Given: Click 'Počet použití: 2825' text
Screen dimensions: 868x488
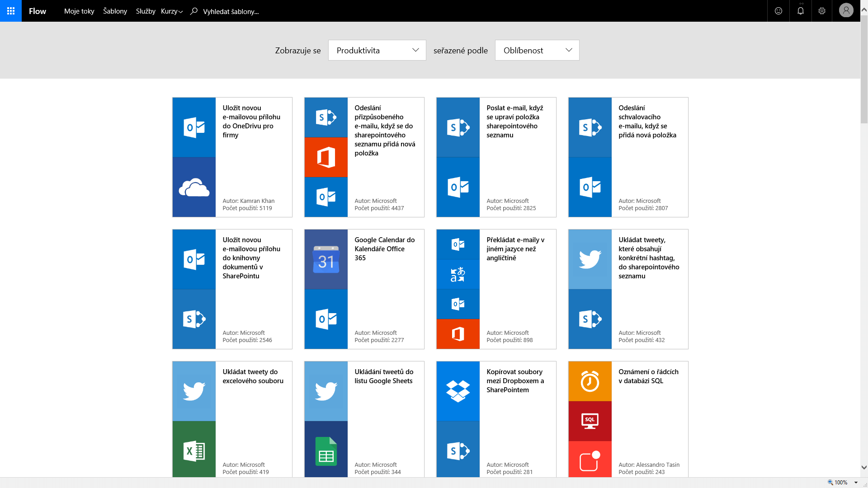Looking at the screenshot, I should pyautogui.click(x=511, y=208).
